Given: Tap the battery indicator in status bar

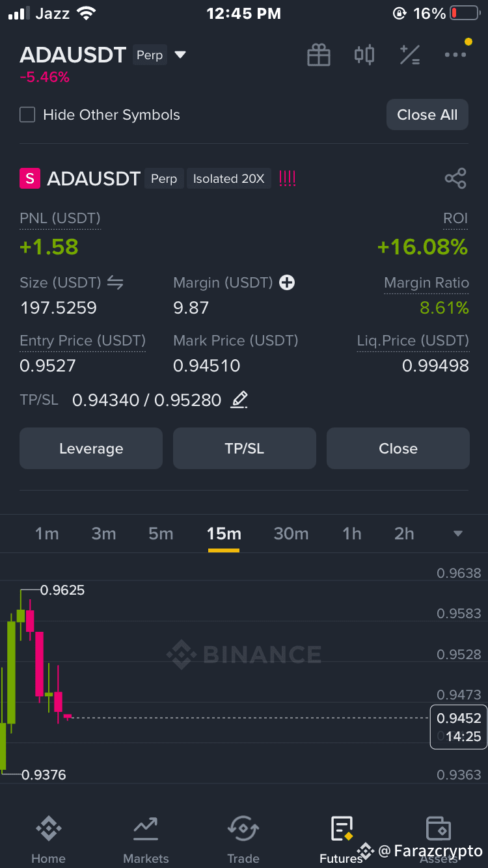Looking at the screenshot, I should tap(465, 13).
